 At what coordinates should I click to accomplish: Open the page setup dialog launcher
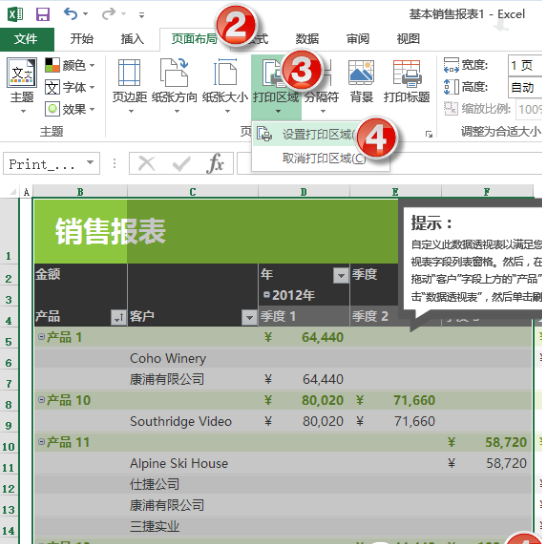[x=429, y=134]
